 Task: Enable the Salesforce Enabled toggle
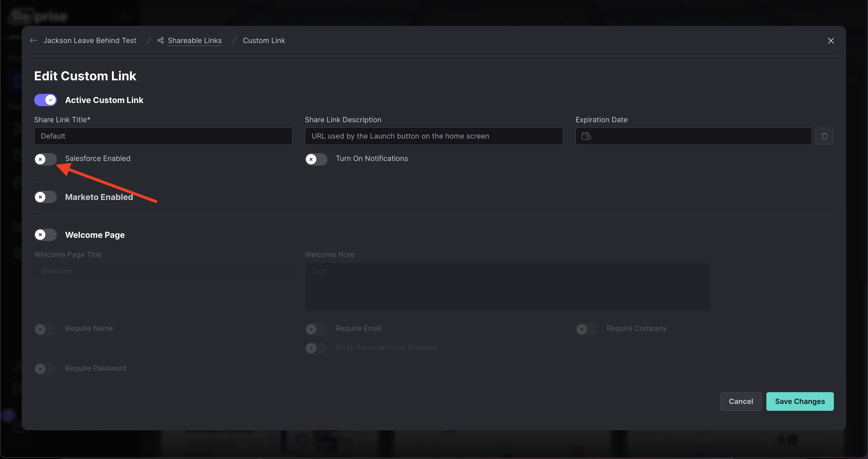(x=45, y=159)
